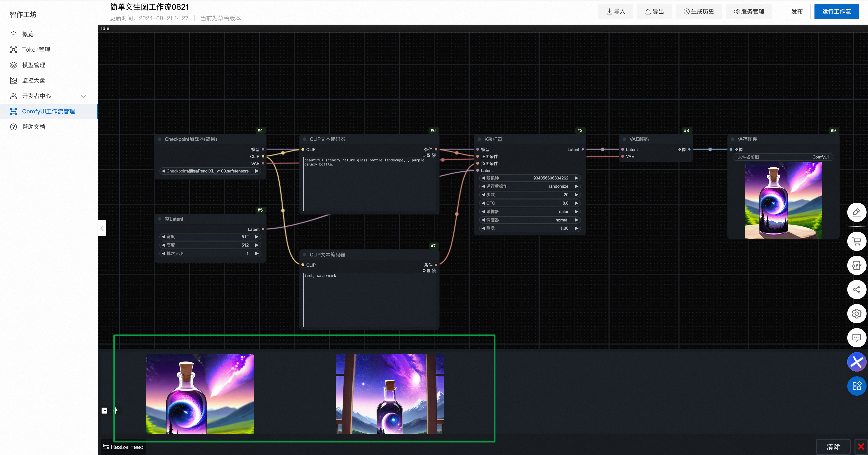Image resolution: width=868 pixels, height=455 pixels.
Task: Toggle collapse dot on Checkpoint加载器 node
Action: 160,139
